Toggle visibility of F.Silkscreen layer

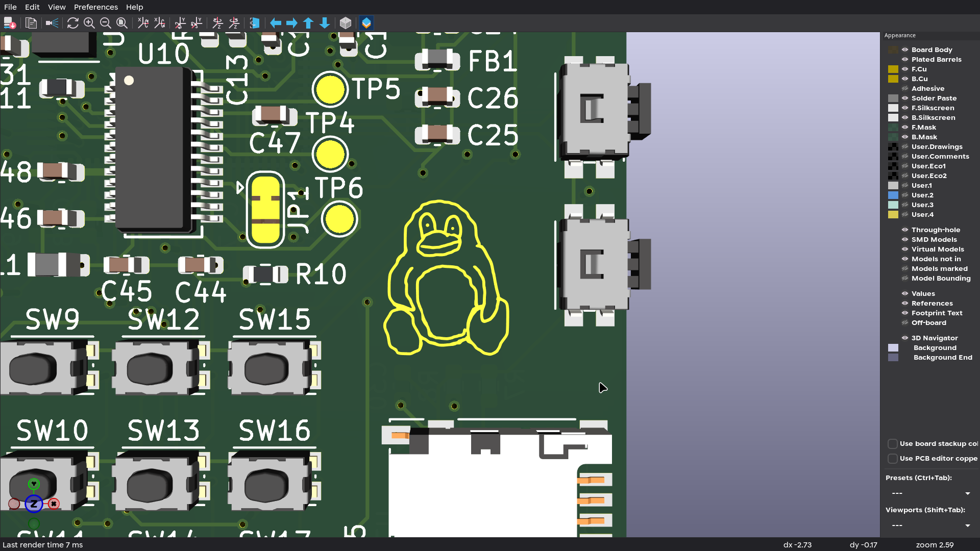[x=905, y=108]
